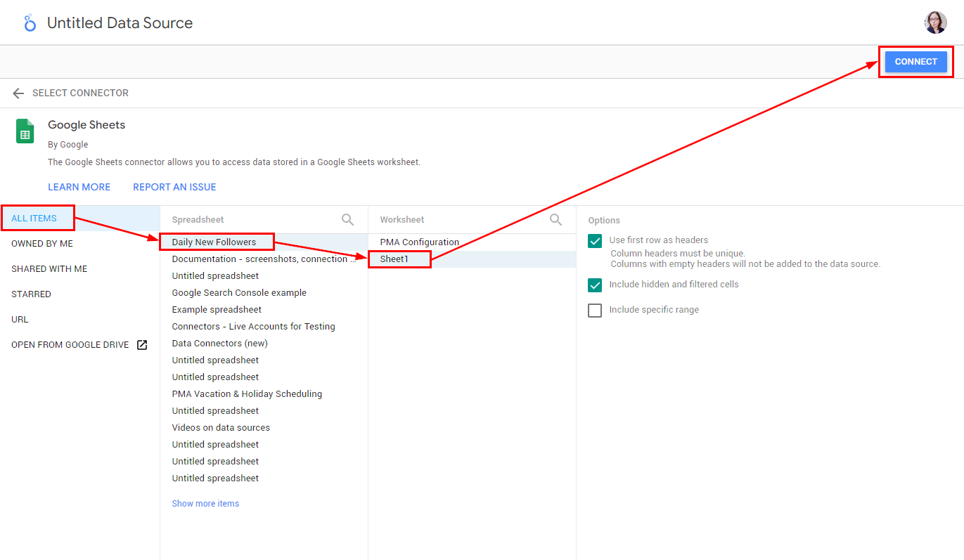Image resolution: width=964 pixels, height=560 pixels.
Task: Open search in the Worksheet column
Action: 555,220
